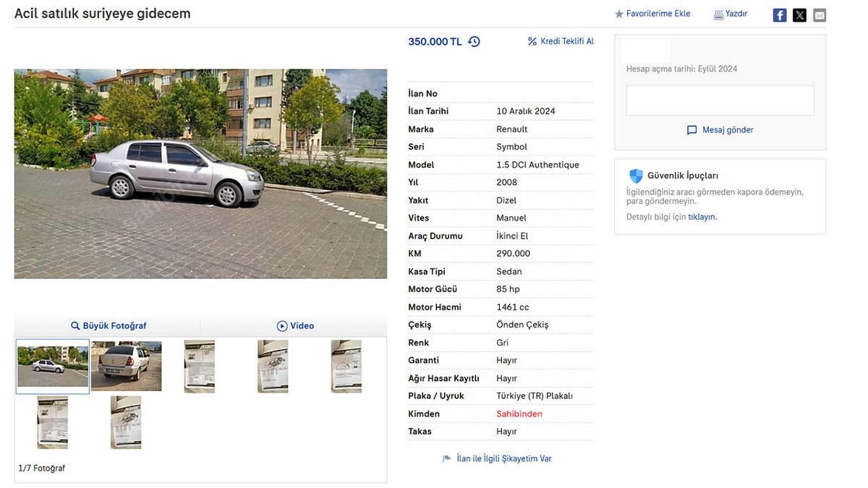Select second rear-view car thumbnail
Image resolution: width=868 pixels, height=488 pixels.
pyautogui.click(x=127, y=366)
